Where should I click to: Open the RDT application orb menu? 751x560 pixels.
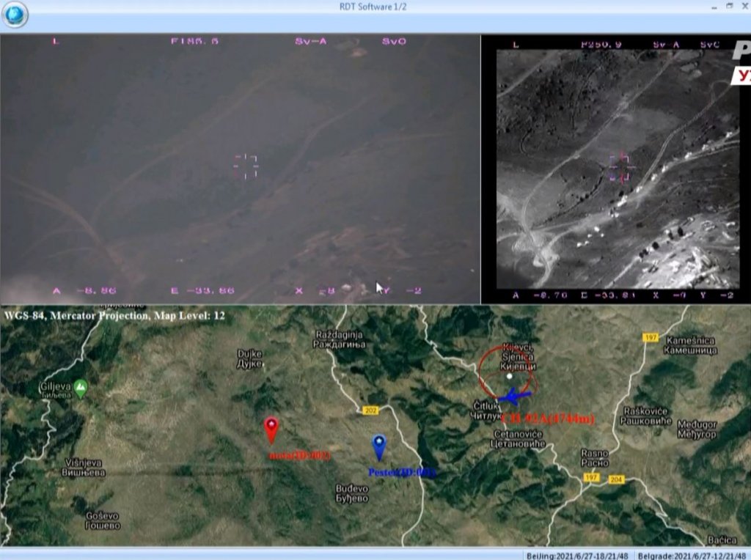pyautogui.click(x=15, y=15)
